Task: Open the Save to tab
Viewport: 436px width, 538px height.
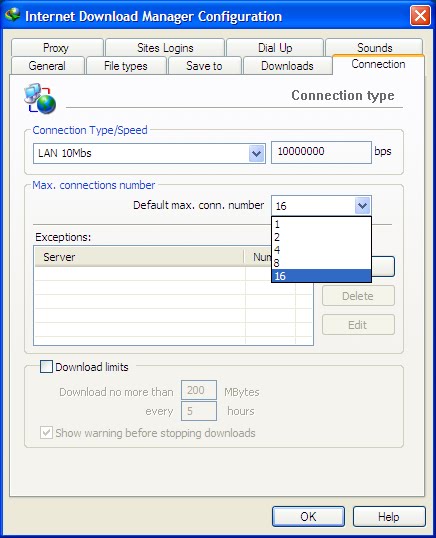Action: click(204, 66)
